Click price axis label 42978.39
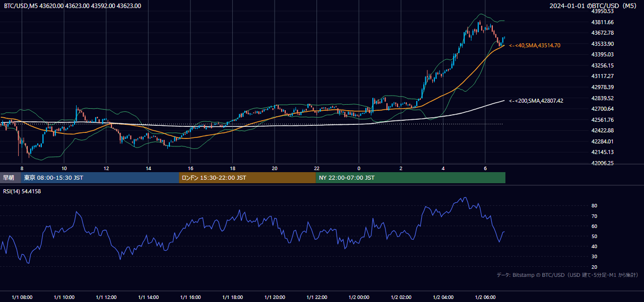The height and width of the screenshot is (302, 644). (x=602, y=87)
